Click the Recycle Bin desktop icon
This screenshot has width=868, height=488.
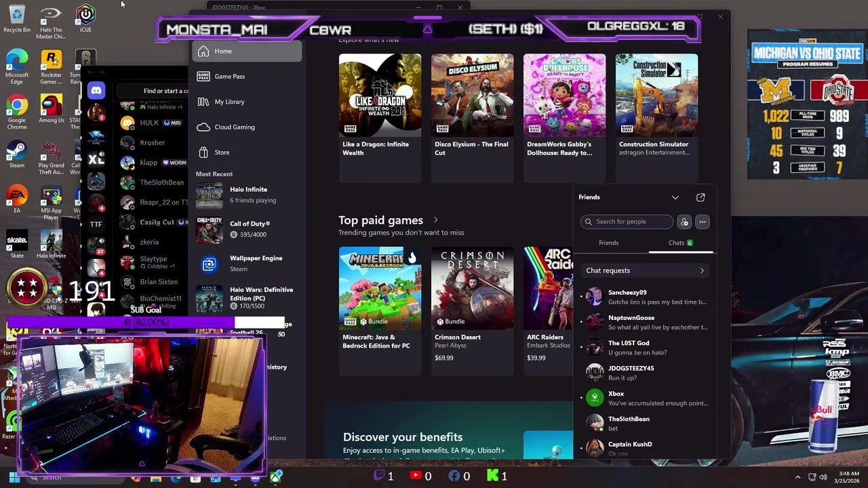click(17, 19)
